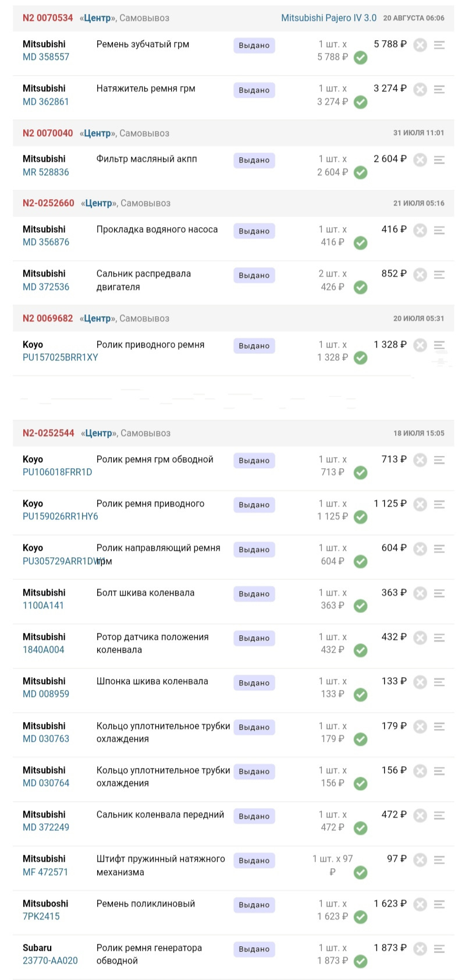Toggle green checkmark for Koyo PU106018FRR1D
Screen dimensions: 465x980
[361, 473]
